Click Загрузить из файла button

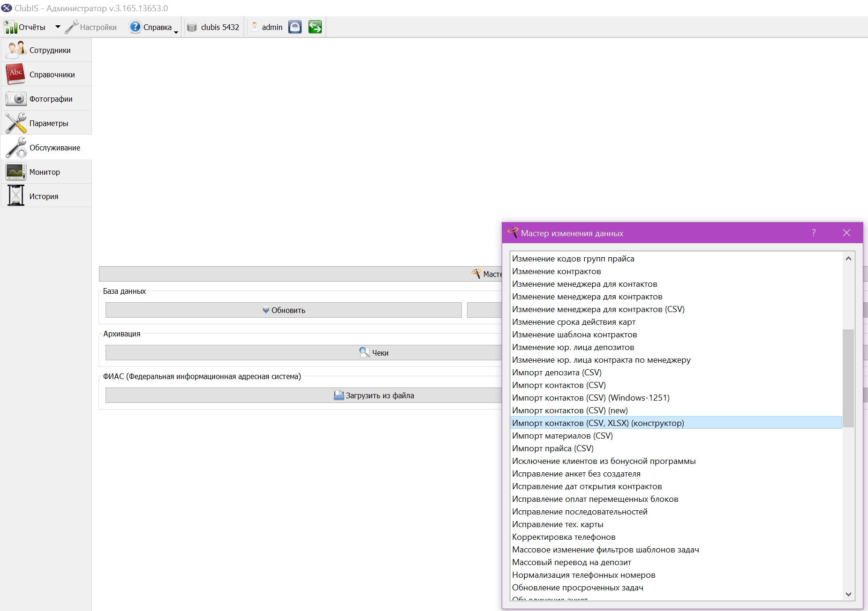pos(303,395)
